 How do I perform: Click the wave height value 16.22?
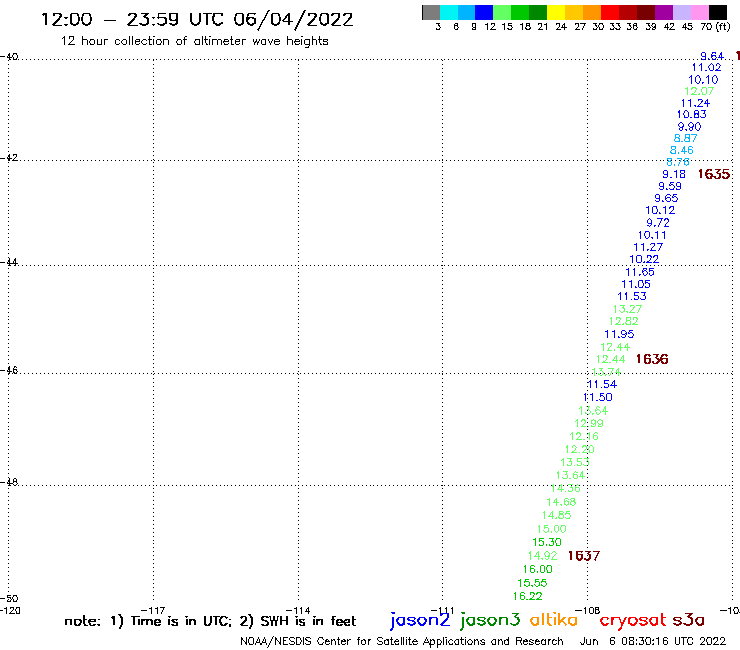[528, 596]
